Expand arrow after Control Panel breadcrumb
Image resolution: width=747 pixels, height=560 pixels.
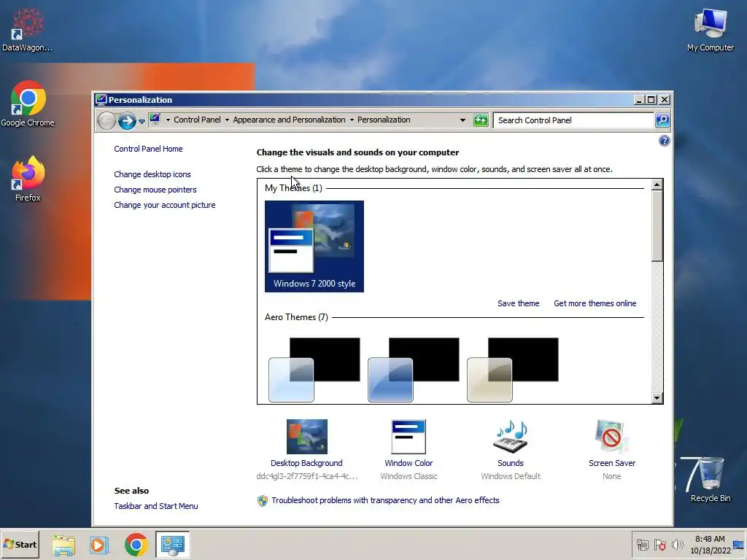[x=227, y=120]
